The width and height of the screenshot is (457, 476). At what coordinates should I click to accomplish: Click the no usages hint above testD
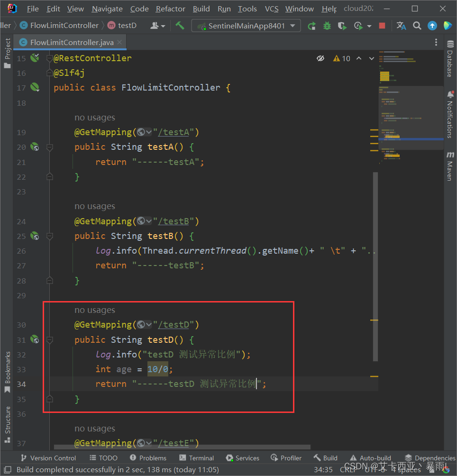(x=95, y=310)
